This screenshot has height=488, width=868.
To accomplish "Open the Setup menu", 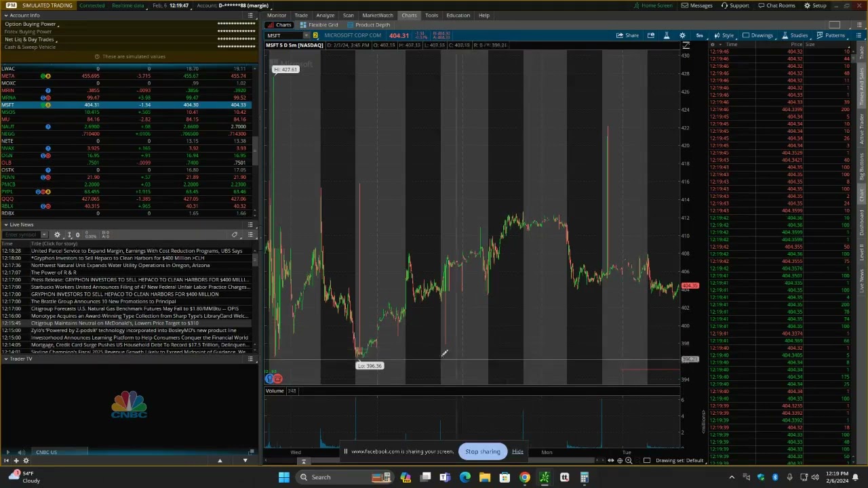I will [815, 5].
